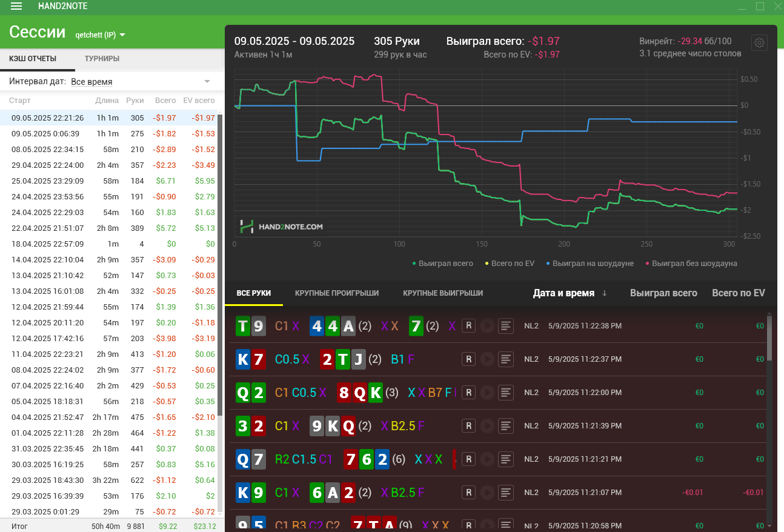The image size is (784, 532).
Task: Click the Итог totals row
Action: click(x=112, y=526)
